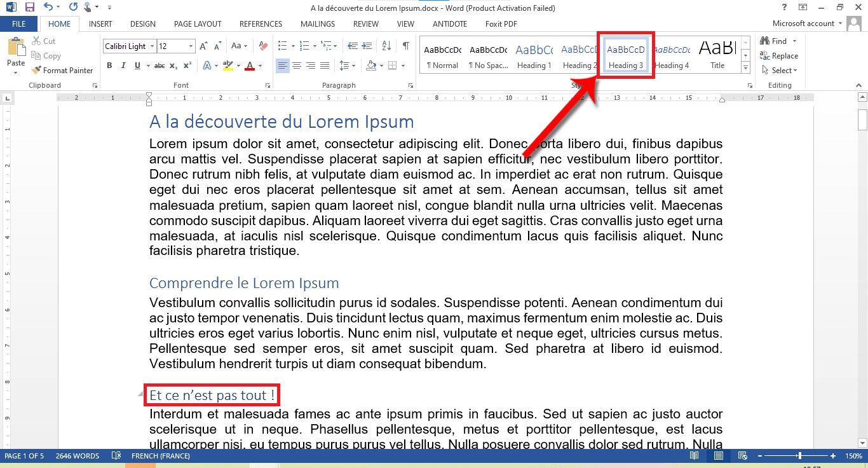Viewport: 868px width, 468px height.
Task: Apply yellow text highlight color
Action: [x=228, y=65]
